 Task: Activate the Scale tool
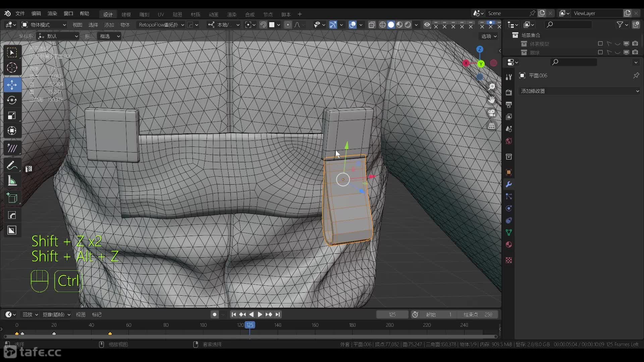pyautogui.click(x=12, y=115)
